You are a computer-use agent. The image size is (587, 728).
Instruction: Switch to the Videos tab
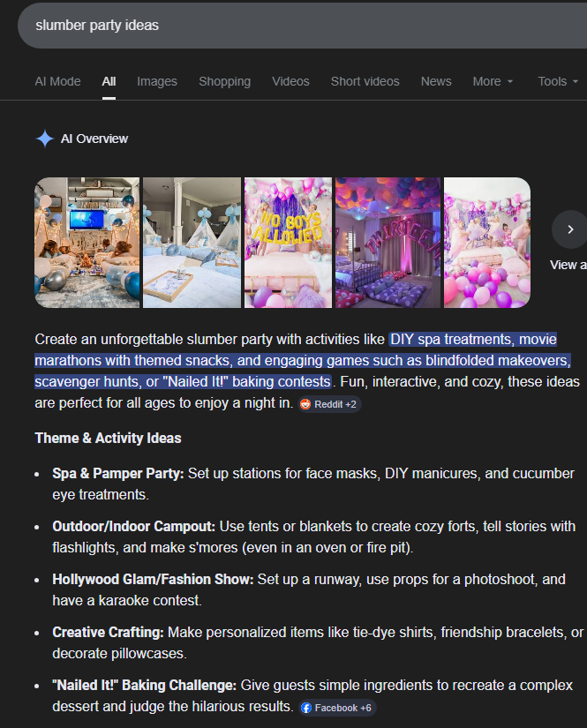tap(290, 81)
